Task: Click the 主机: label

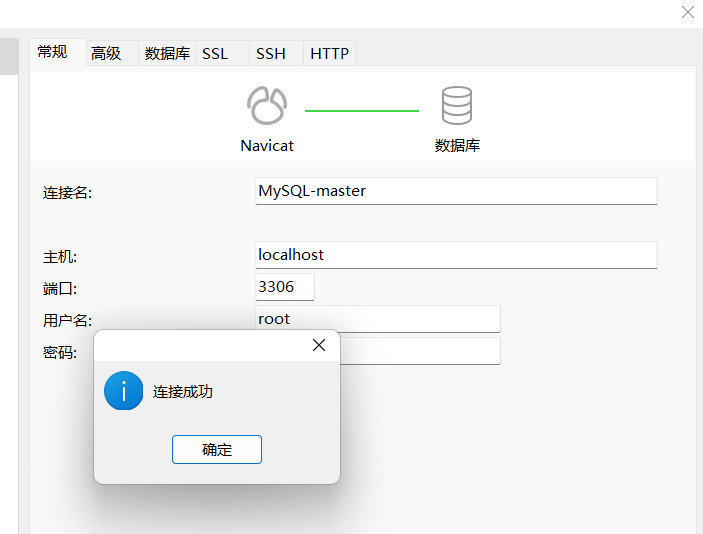Action: [60, 257]
